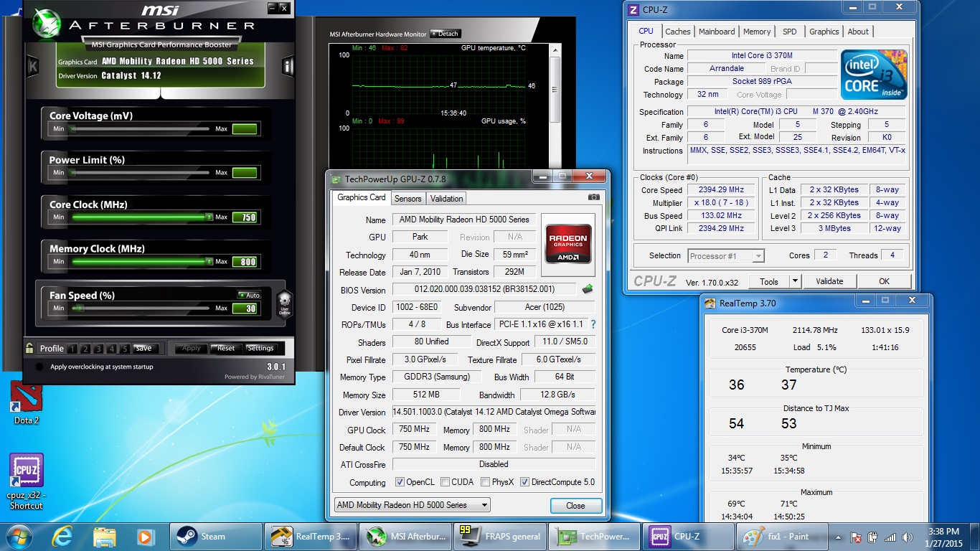
Task: Click the network signal tray icon
Action: (890, 537)
